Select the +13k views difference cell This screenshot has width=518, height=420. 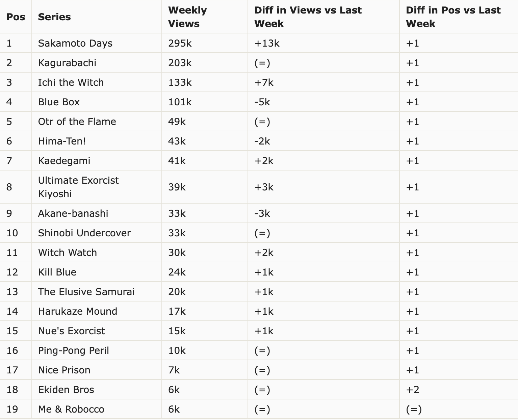[267, 43]
